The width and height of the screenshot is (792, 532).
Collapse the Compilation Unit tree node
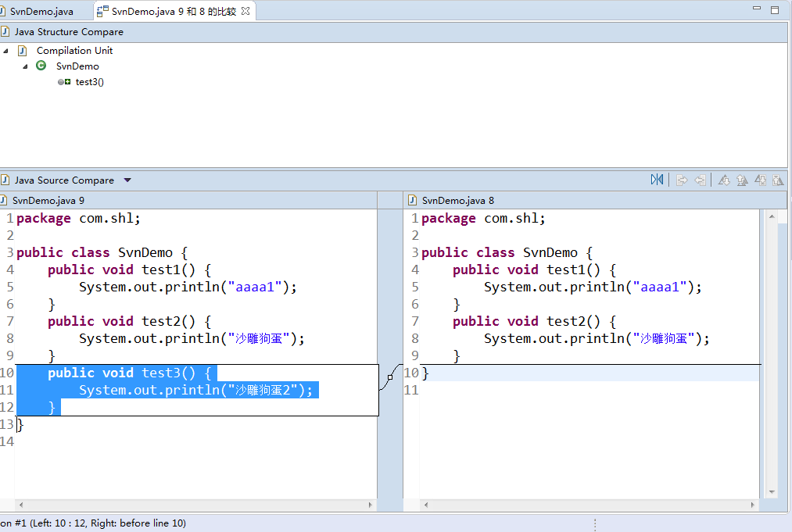(x=6, y=51)
